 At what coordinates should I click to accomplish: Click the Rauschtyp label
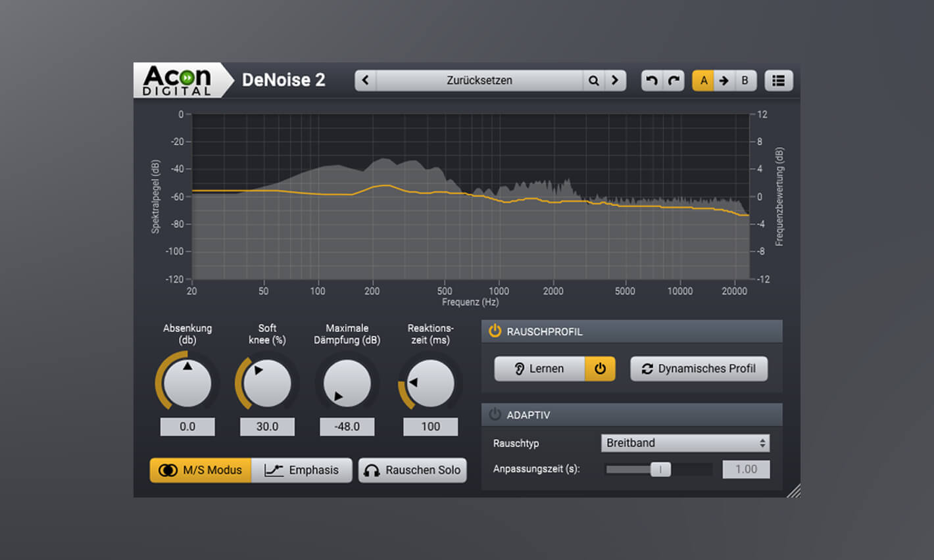tap(516, 444)
